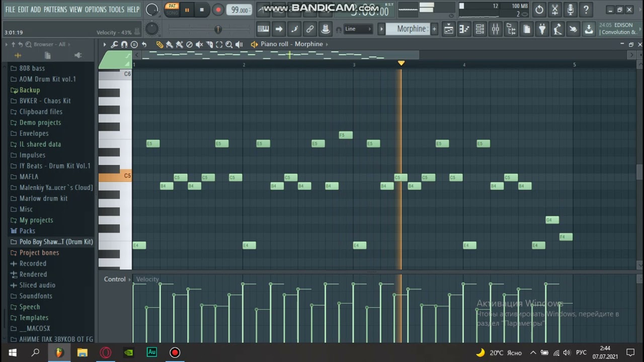The width and height of the screenshot is (644, 362).
Task: Select the Delete tool
Action: click(x=189, y=44)
